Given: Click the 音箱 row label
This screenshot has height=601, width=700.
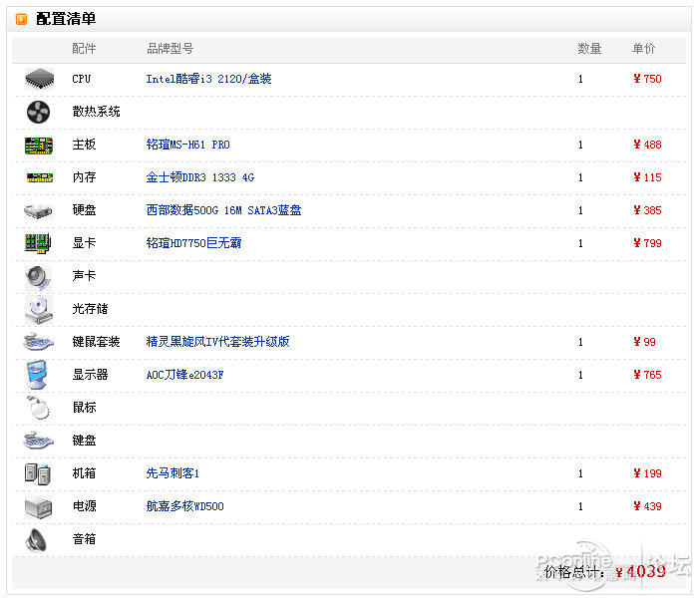Looking at the screenshot, I should tap(84, 539).
